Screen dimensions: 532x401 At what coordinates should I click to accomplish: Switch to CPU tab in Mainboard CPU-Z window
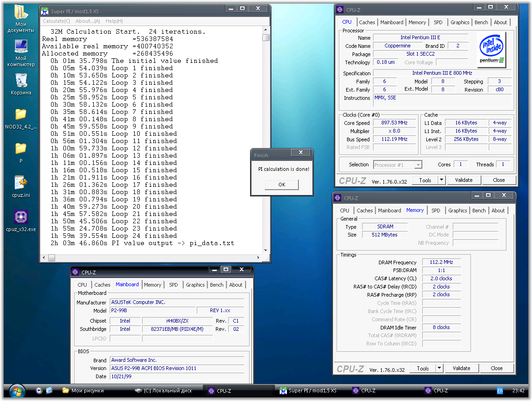click(82, 285)
